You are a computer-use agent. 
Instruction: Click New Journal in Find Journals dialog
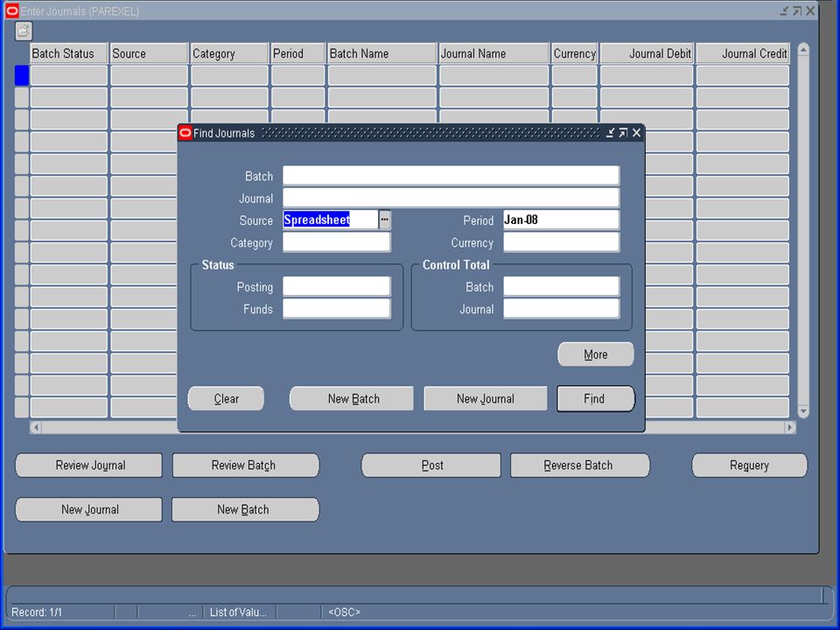[x=486, y=399]
